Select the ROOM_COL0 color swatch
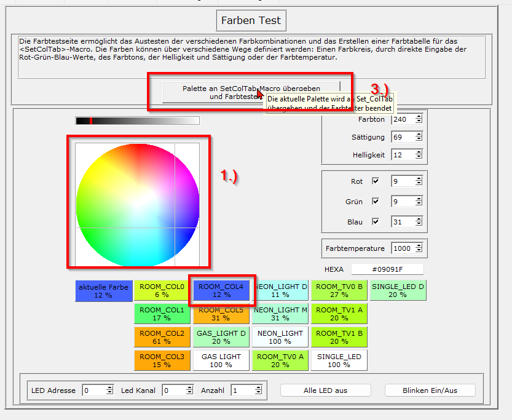This screenshot has height=420, width=512. point(162,290)
